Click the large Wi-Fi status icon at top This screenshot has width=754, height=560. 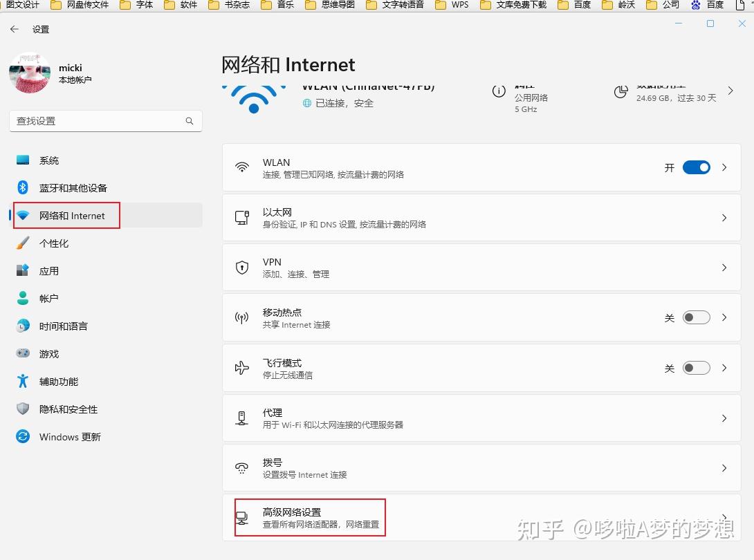point(254,99)
